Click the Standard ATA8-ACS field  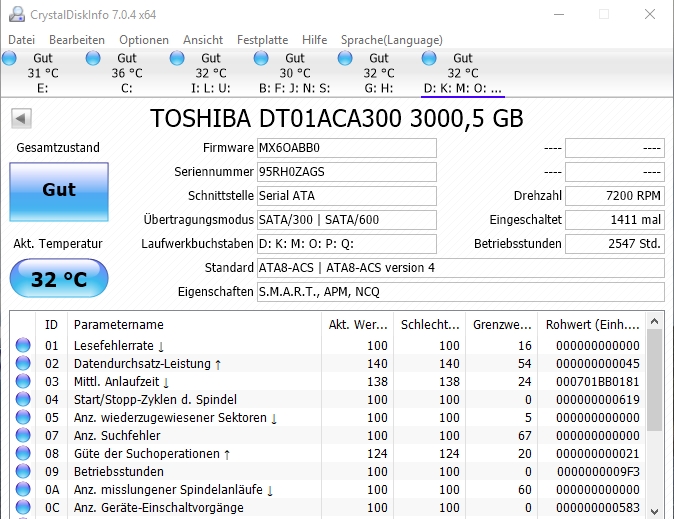pos(461,268)
